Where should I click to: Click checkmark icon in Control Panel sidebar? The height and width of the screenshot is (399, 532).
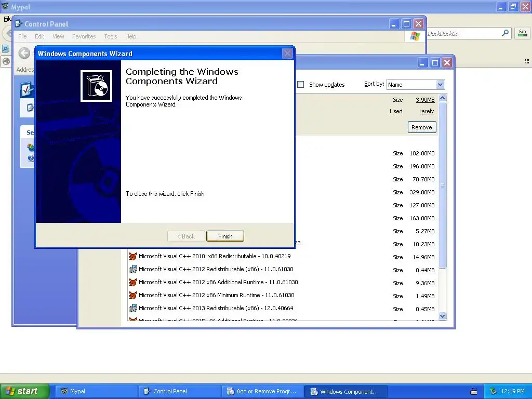(x=27, y=89)
